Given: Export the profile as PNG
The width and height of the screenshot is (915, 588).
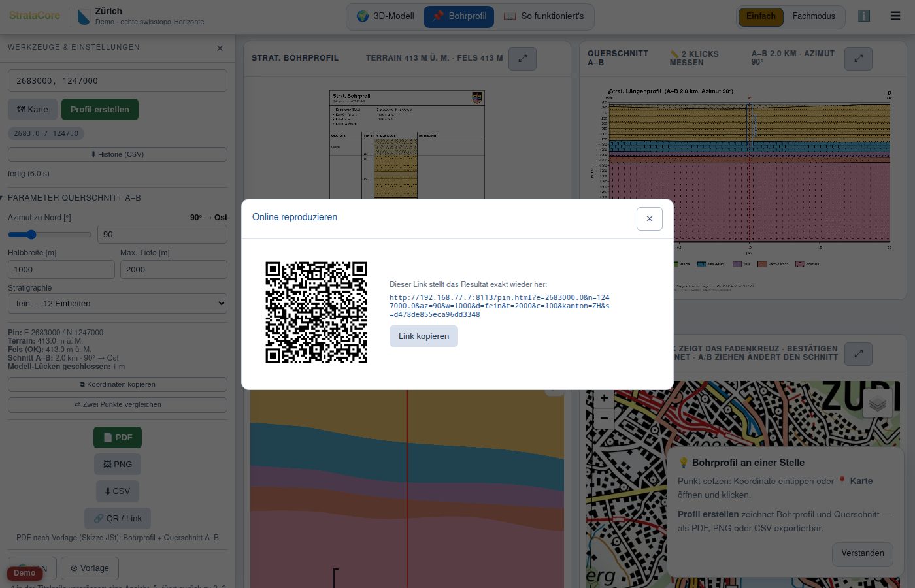Looking at the screenshot, I should (118, 465).
